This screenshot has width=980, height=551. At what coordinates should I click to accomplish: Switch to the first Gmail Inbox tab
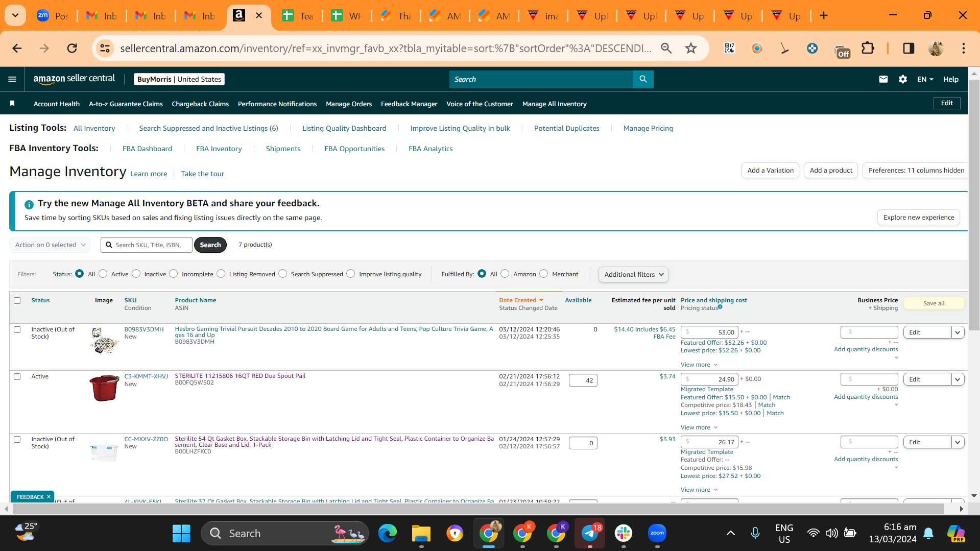point(101,15)
